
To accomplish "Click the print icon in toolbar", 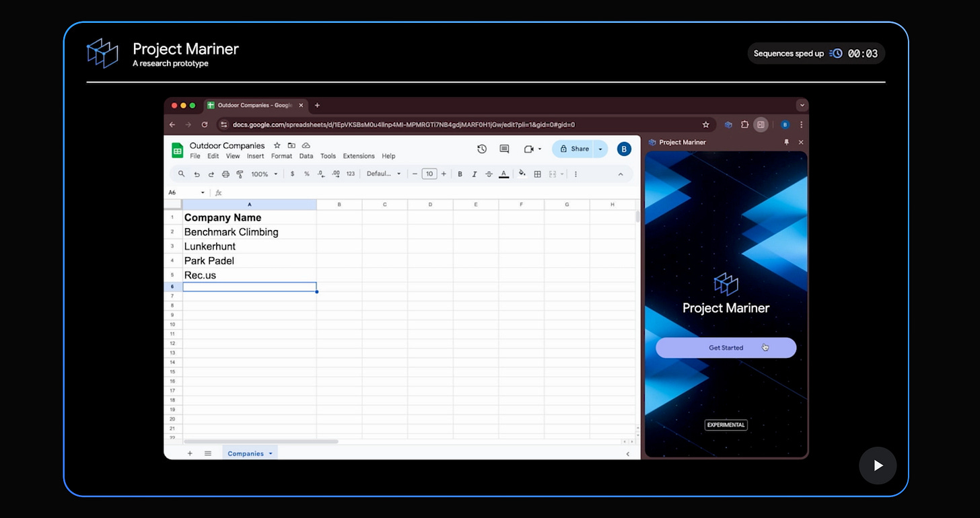I will click(x=225, y=174).
